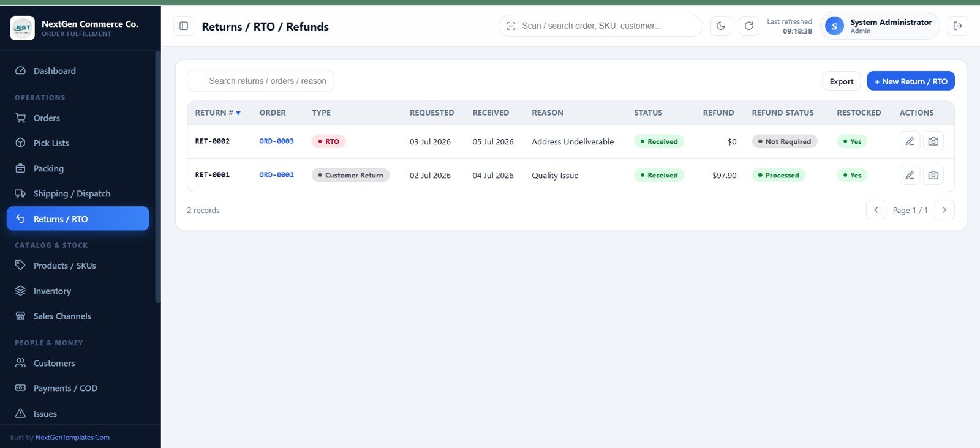Switch to dark mode with moon icon
Image resolution: width=980 pixels, height=448 pixels.
[721, 26]
